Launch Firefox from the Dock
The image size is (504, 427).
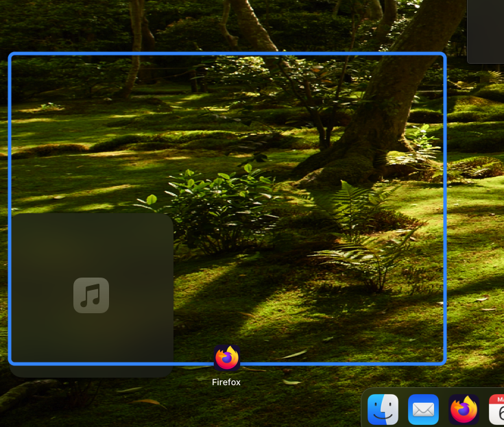(x=464, y=409)
